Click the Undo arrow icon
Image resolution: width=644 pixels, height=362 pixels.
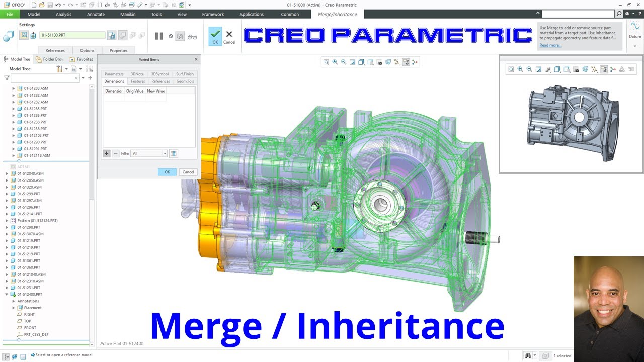[58, 5]
